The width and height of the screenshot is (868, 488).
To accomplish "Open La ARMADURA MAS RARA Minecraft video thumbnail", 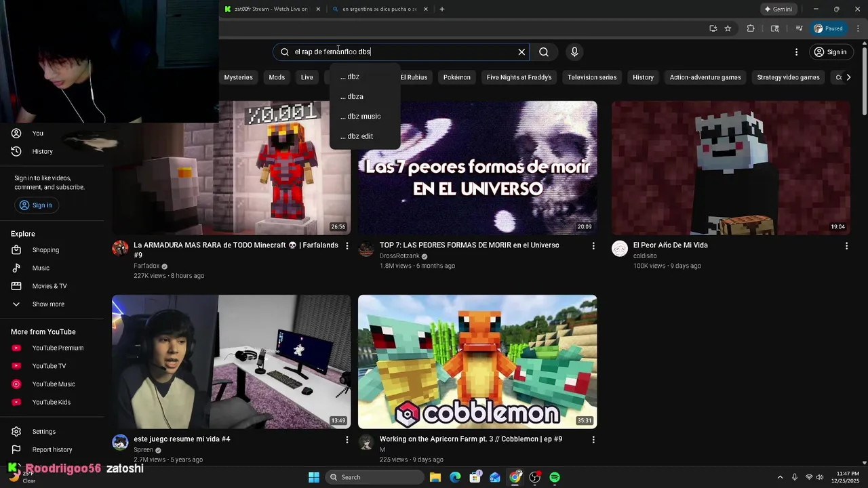I will click(231, 168).
